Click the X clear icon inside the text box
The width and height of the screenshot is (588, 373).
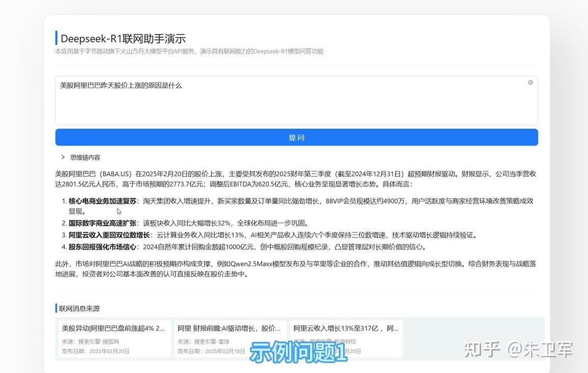coord(530,82)
